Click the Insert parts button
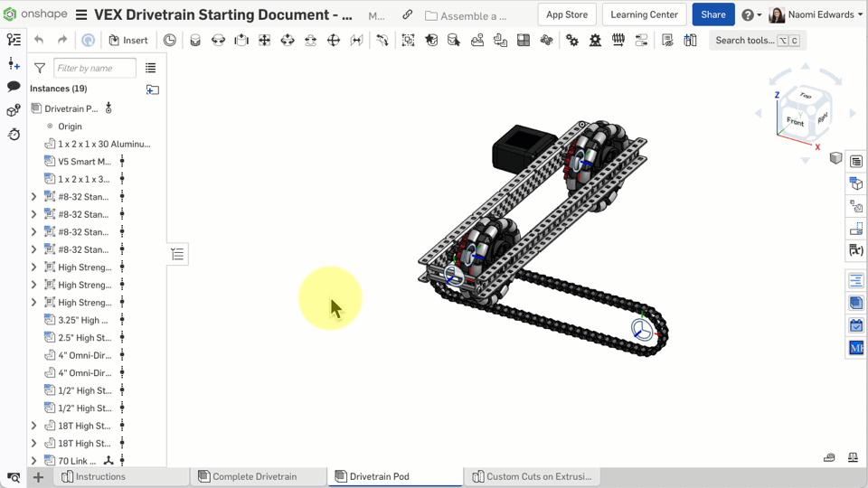This screenshot has width=868, height=488. click(x=128, y=40)
